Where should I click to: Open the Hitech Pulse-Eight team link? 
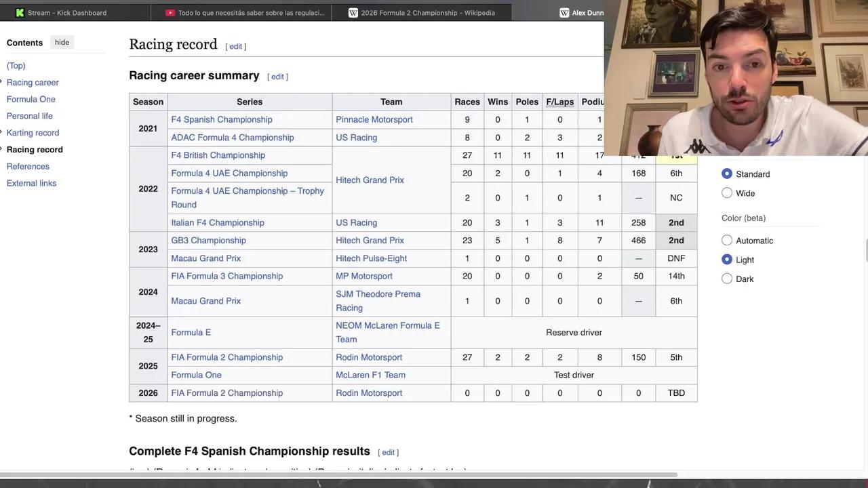click(x=372, y=258)
